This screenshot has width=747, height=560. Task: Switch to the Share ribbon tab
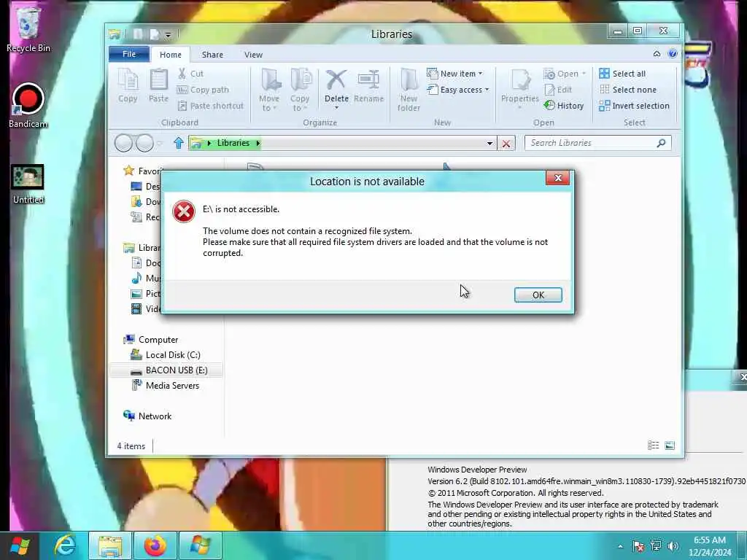pos(212,55)
